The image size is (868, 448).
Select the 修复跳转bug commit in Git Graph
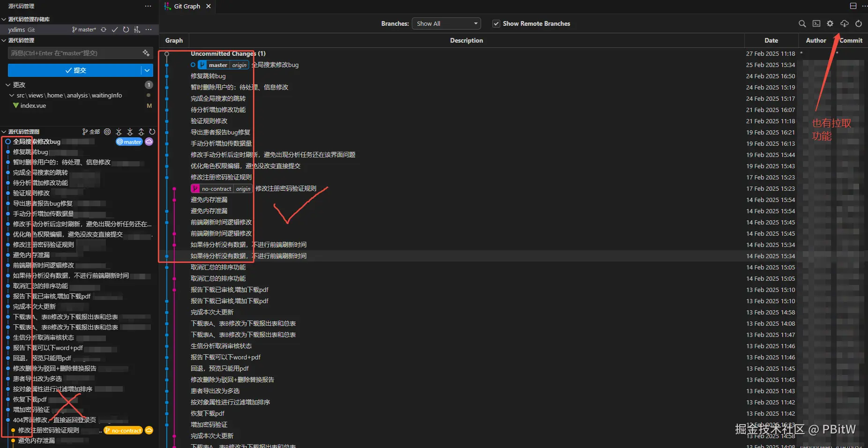click(208, 76)
